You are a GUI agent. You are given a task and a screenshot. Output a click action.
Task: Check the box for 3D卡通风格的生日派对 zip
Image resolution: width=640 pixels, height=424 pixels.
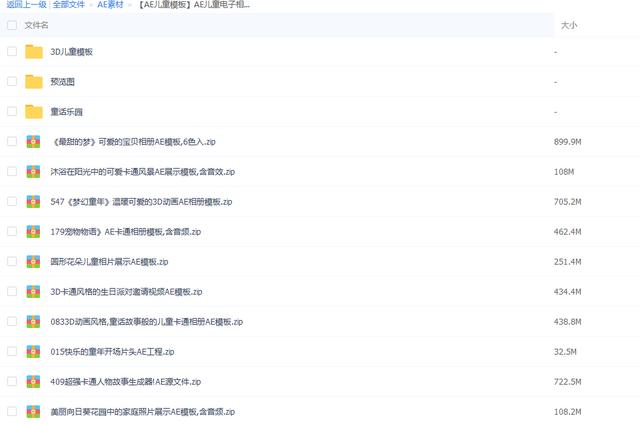tap(12, 291)
